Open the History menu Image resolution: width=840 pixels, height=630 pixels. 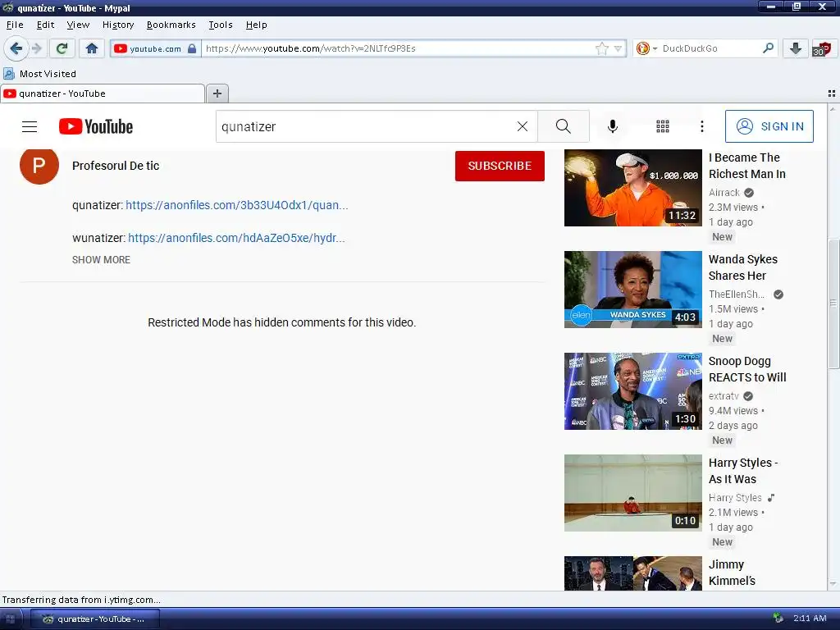click(x=118, y=25)
